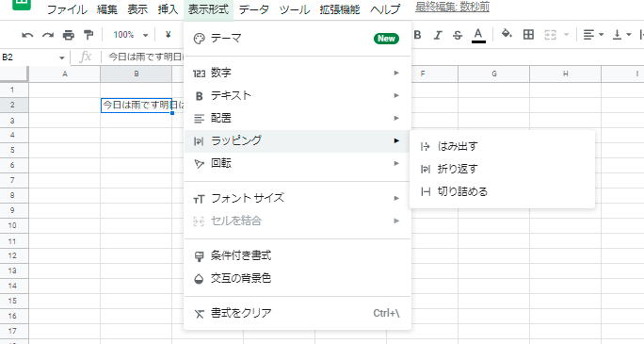Click the redo arrow icon
The width and height of the screenshot is (644, 344).
tap(48, 36)
